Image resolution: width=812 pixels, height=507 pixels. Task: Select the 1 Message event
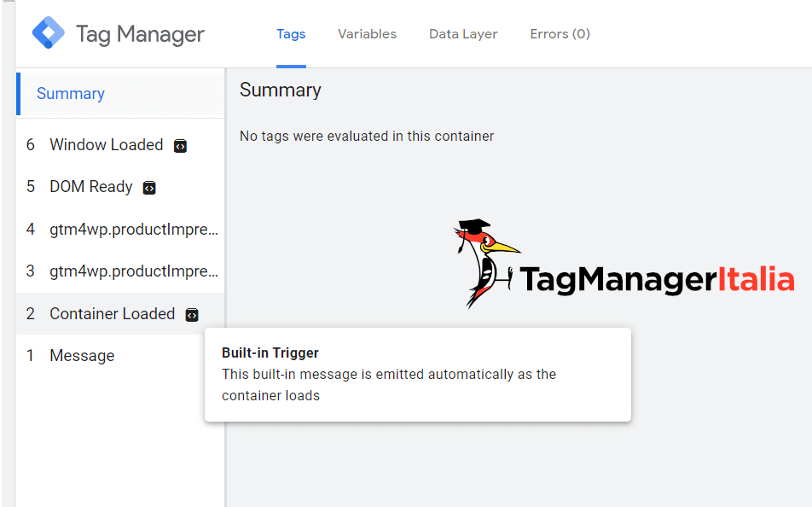pyautogui.click(x=120, y=356)
